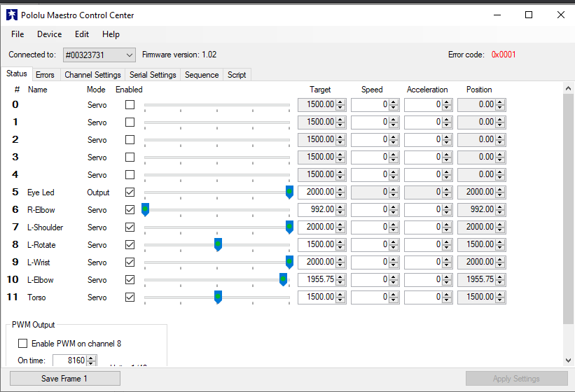This screenshot has height=392, width=575.
Task: Open the File menu
Action: pos(18,34)
